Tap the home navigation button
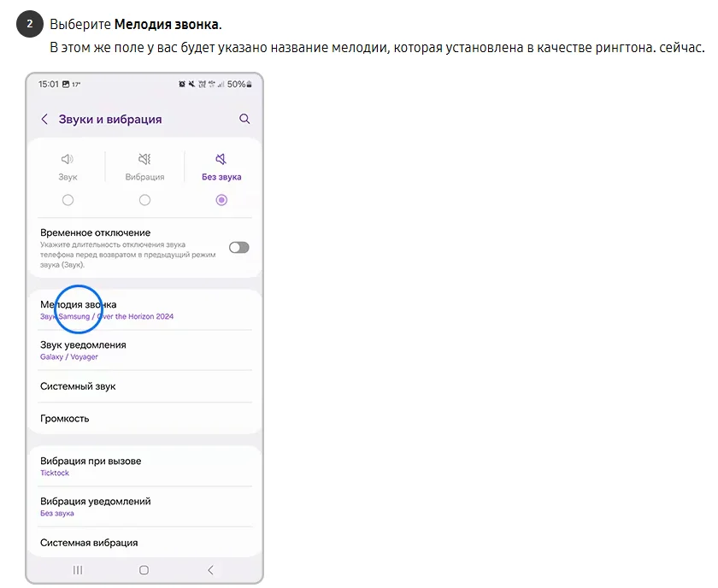Screen dimensions: 718x588 click(x=144, y=570)
